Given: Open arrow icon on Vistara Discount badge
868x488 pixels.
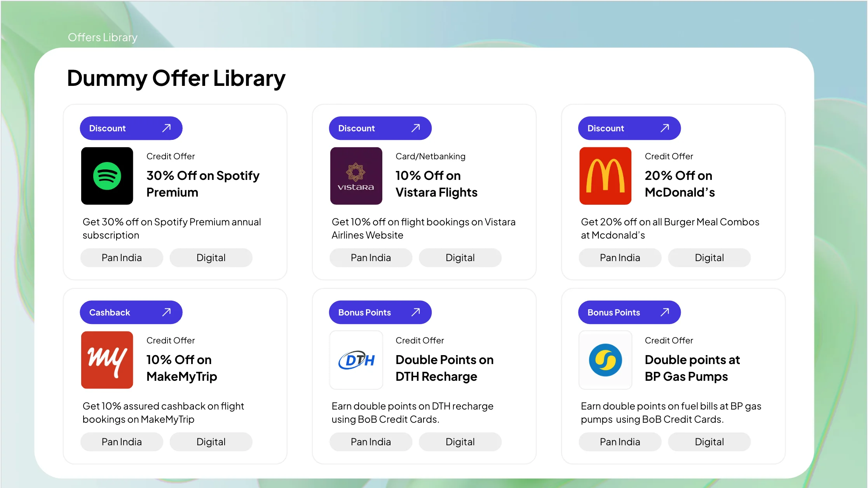Looking at the screenshot, I should [x=416, y=128].
